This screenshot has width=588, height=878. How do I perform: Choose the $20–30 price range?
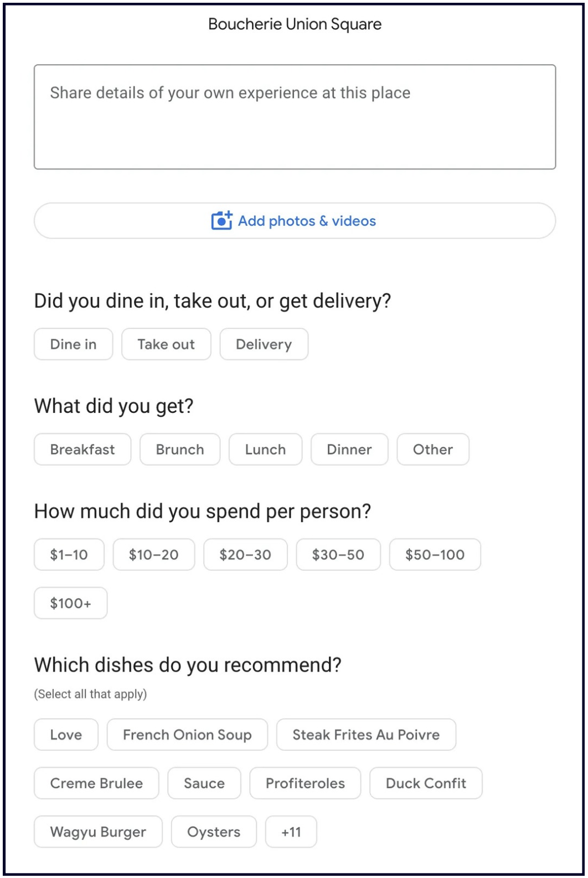pos(245,555)
